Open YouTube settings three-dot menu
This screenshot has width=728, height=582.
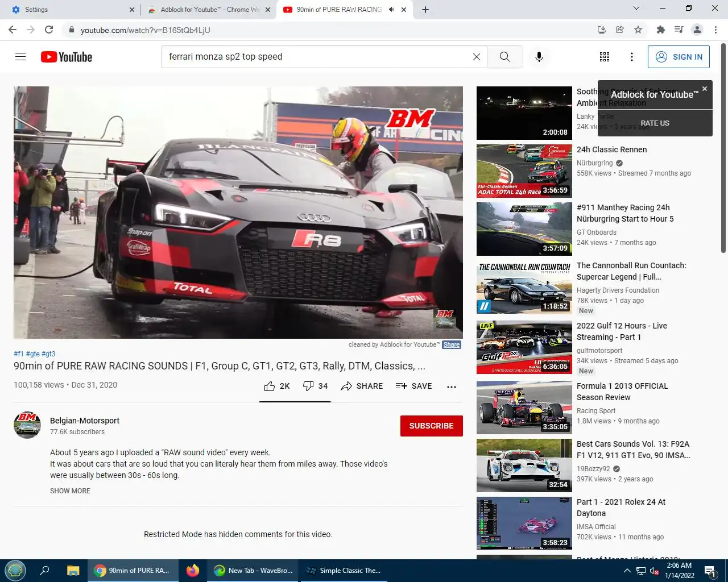632,57
